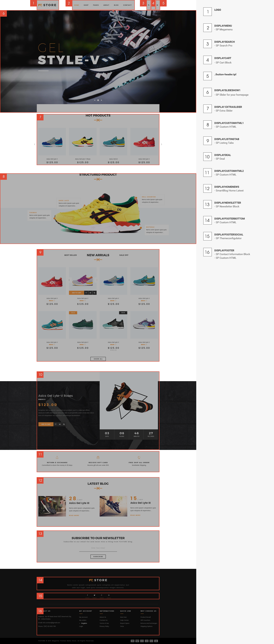Open the My account footer link
274x644 pixels.
pyautogui.click(x=83, y=617)
